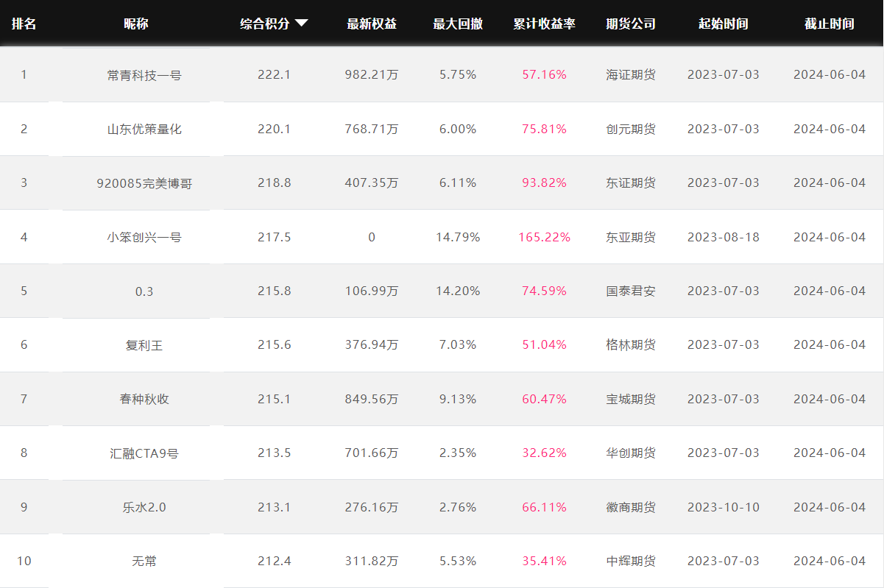Click futures company 创元期货

tap(631, 129)
